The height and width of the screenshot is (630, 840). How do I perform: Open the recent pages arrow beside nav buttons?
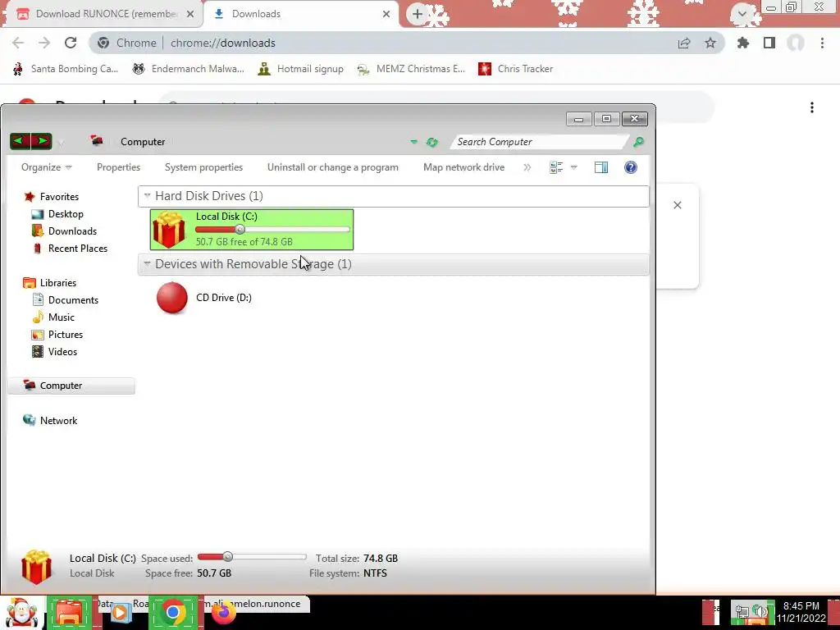click(61, 143)
